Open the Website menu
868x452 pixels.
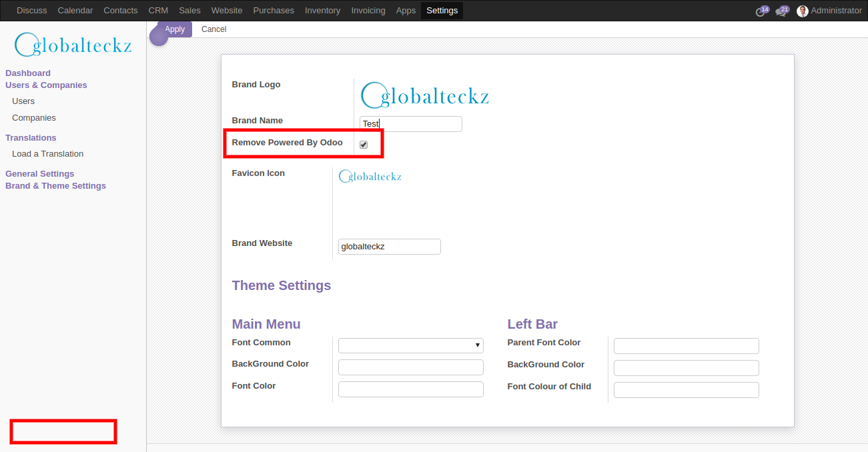pos(227,11)
